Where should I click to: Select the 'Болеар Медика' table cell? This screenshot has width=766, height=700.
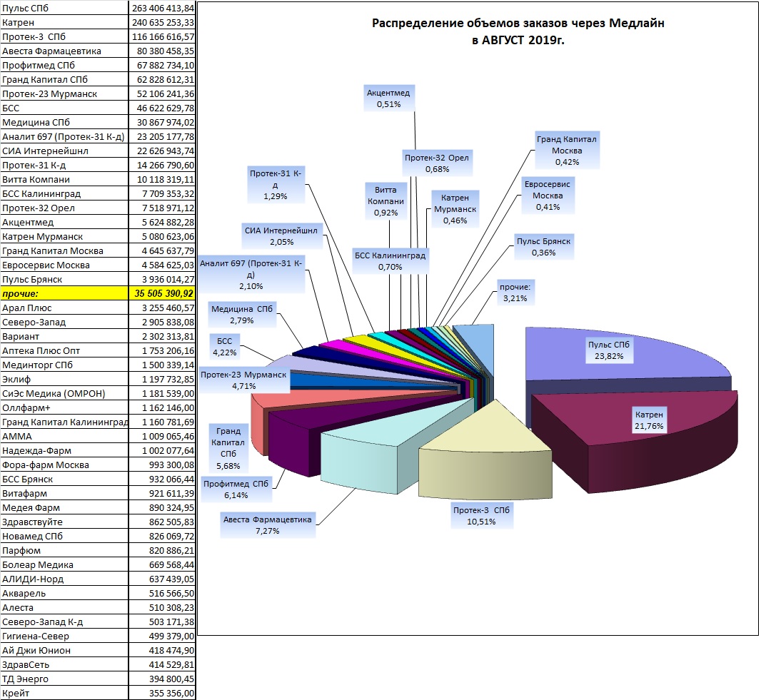(64, 565)
